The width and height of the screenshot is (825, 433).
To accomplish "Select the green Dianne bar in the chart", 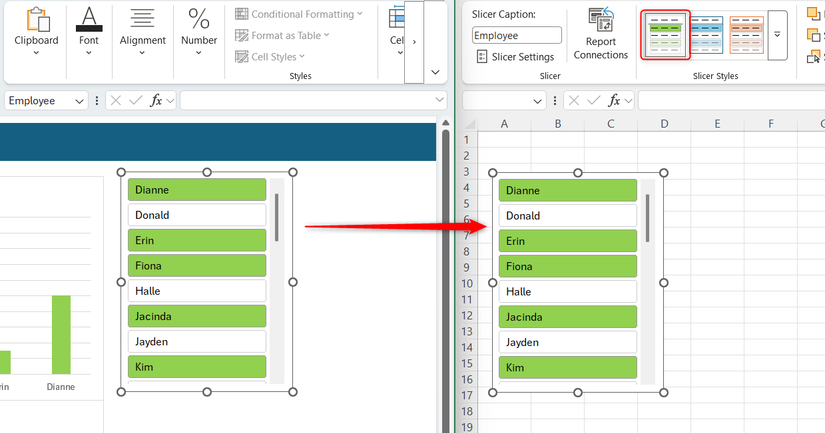I will (x=61, y=335).
